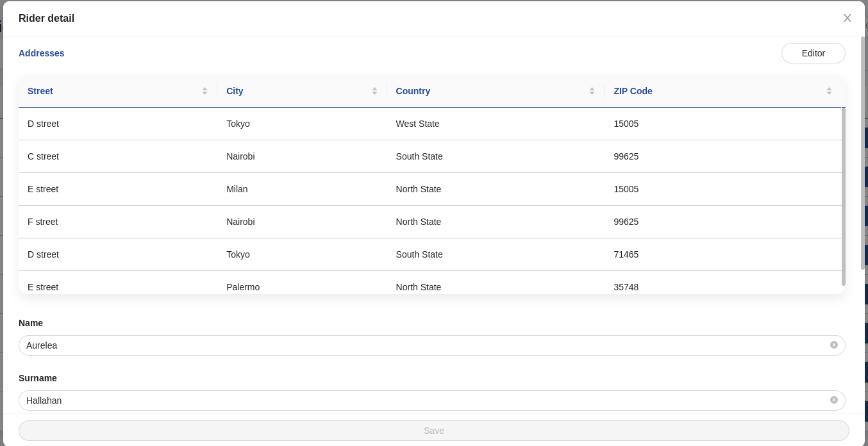Click the dialog's outer vertical scrollbar
Image resolution: width=868 pixels, height=446 pixels.
(862, 153)
